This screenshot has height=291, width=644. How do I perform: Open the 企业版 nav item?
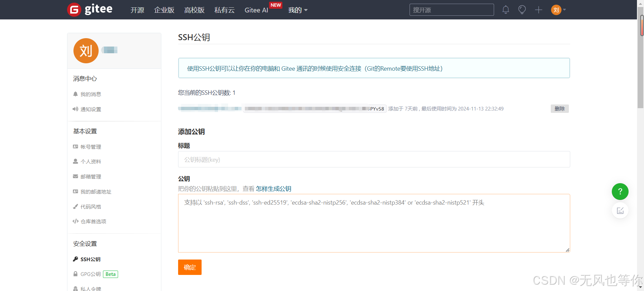pyautogui.click(x=164, y=10)
